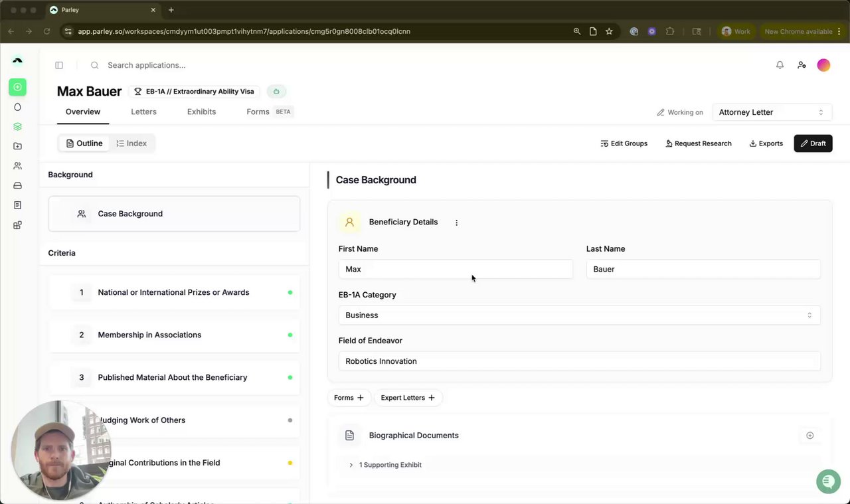Screen dimensions: 850x504
Task: Switch to Index view
Action: pyautogui.click(x=131, y=143)
